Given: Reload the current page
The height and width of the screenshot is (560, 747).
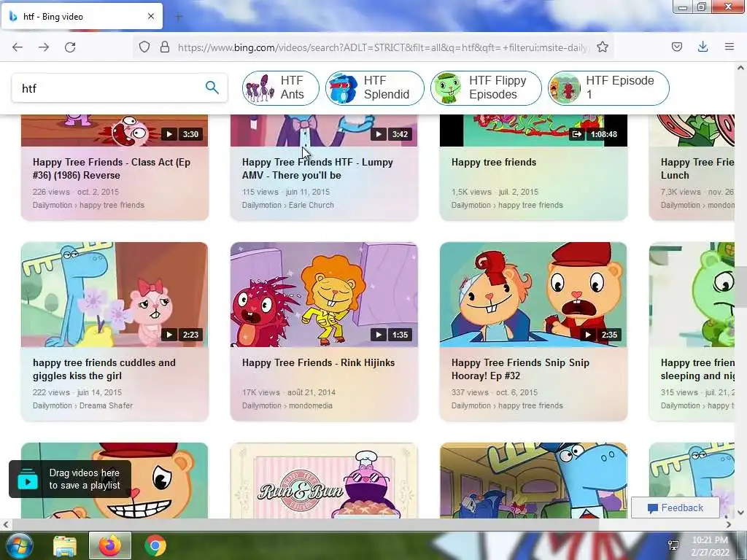Looking at the screenshot, I should pyautogui.click(x=70, y=47).
